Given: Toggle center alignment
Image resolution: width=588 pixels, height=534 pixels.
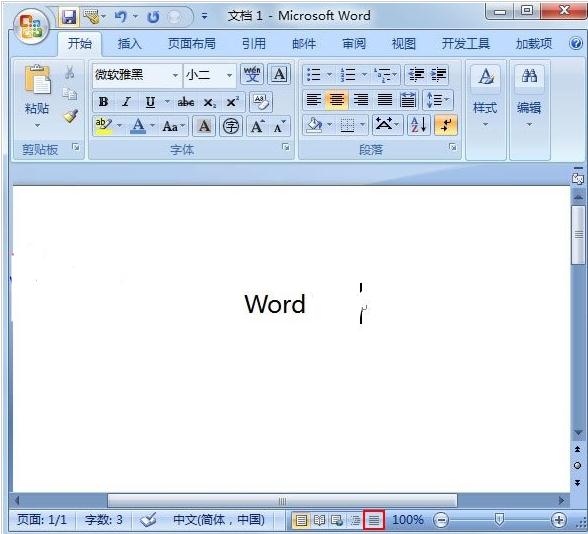Looking at the screenshot, I should click(337, 100).
